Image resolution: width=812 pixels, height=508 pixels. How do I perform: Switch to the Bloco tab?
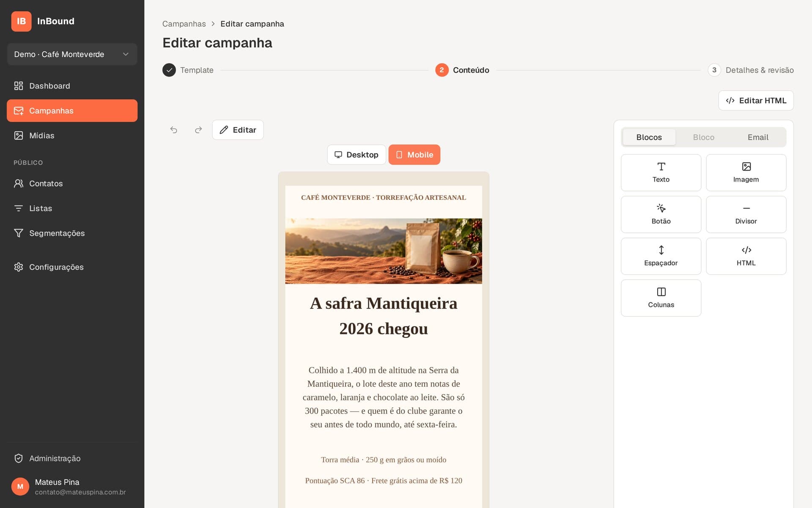point(704,137)
